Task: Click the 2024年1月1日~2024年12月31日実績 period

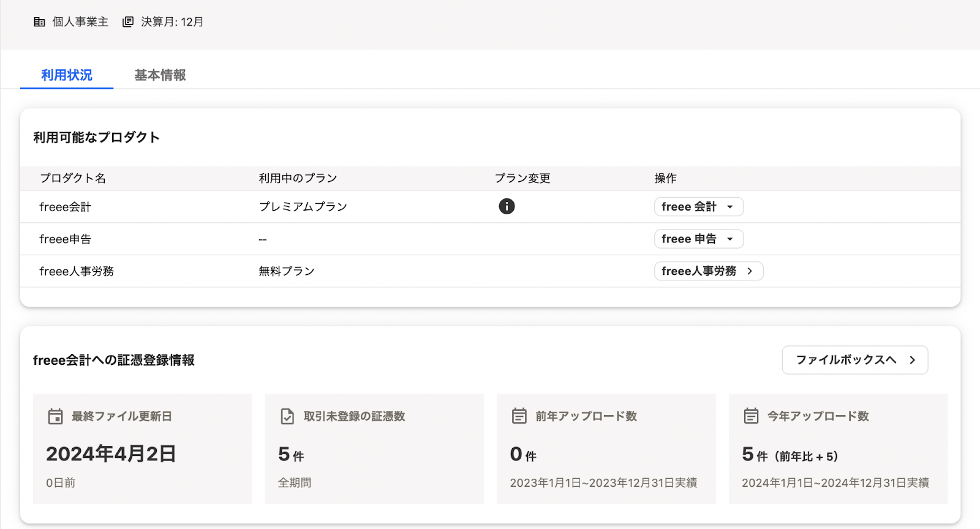Action: (835, 483)
